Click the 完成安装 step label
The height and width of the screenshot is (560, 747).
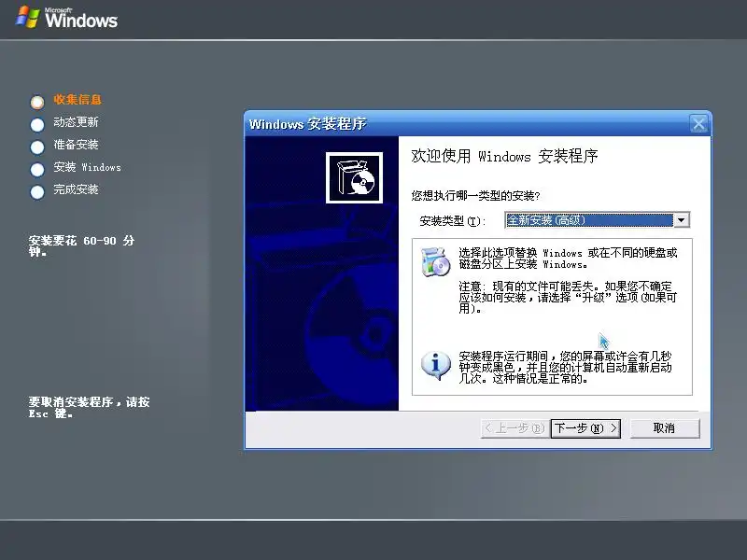(76, 189)
